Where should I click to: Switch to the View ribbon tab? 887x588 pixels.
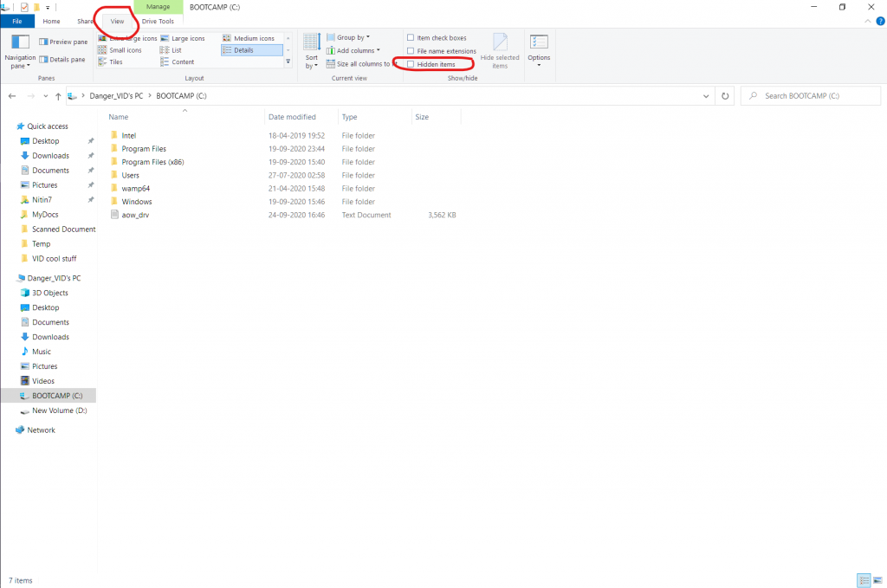[x=117, y=22]
